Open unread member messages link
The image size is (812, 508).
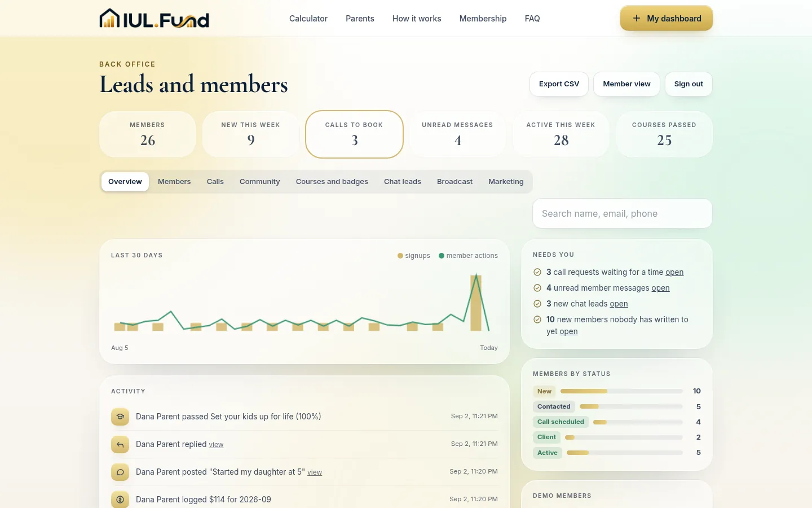[x=660, y=288]
